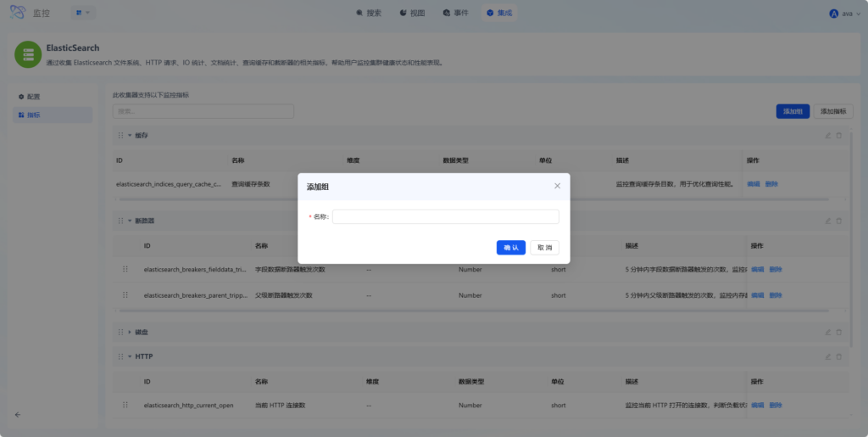Click drag handle of elasticsearch_breakers_fielddata row
Viewport: 868px width, 437px height.
[x=125, y=269]
